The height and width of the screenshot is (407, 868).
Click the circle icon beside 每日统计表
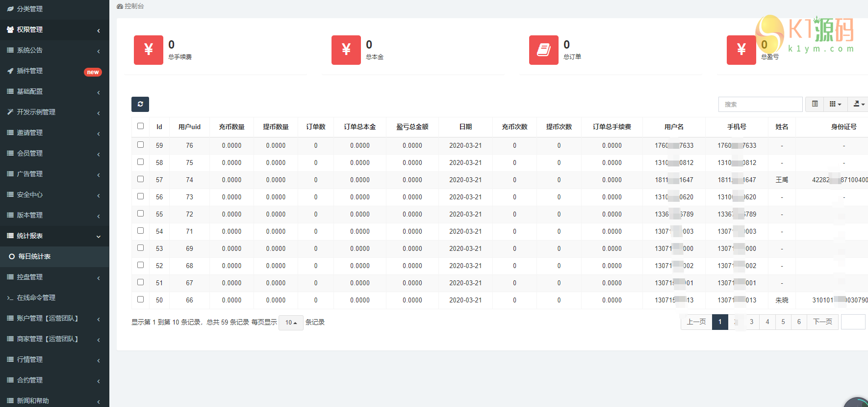[x=12, y=256]
